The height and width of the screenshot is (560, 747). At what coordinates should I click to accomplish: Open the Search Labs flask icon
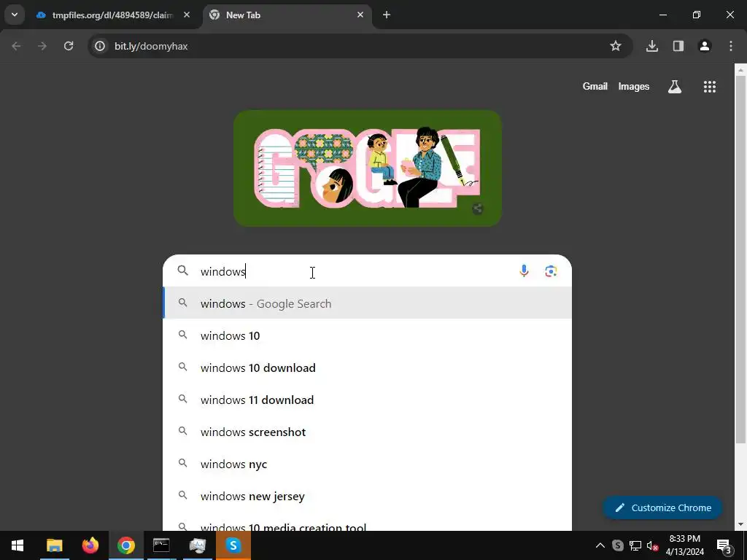(x=675, y=87)
